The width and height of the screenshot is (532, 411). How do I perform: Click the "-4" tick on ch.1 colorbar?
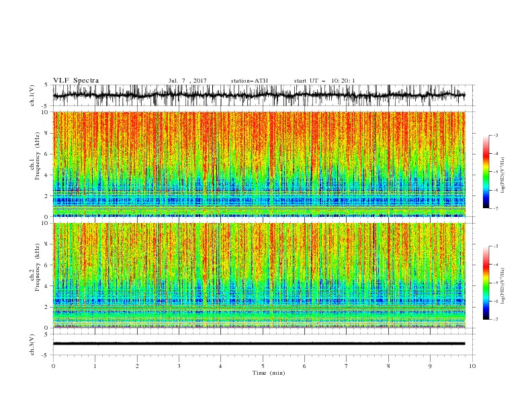click(495, 154)
